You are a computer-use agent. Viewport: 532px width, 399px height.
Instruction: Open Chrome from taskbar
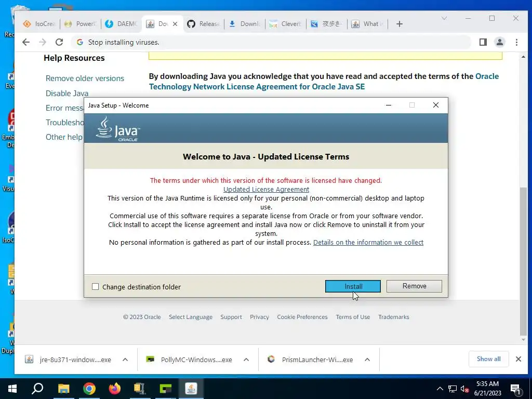coord(89,389)
